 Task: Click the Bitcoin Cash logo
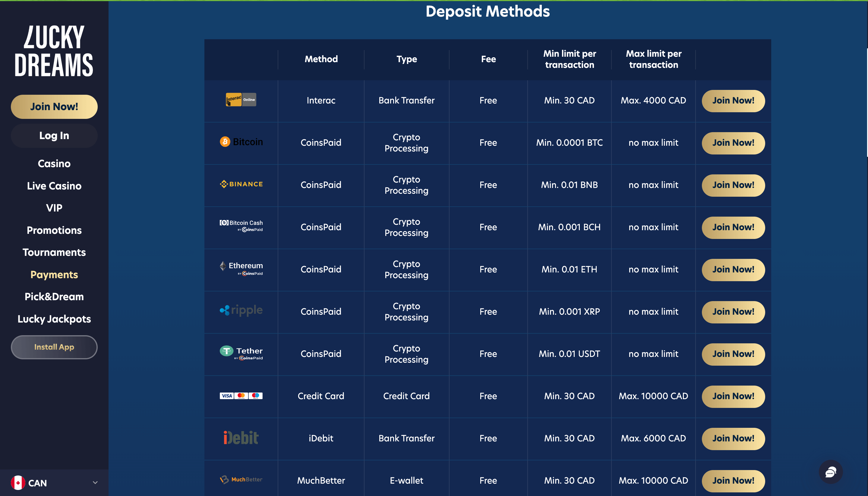(241, 225)
